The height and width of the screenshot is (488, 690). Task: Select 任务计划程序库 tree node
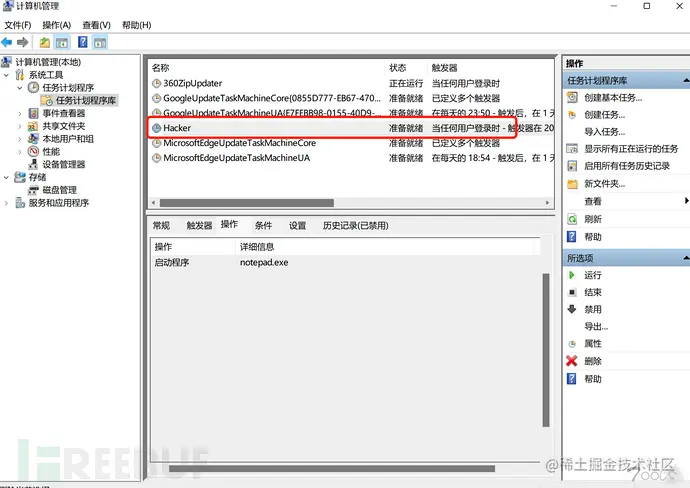coord(86,100)
